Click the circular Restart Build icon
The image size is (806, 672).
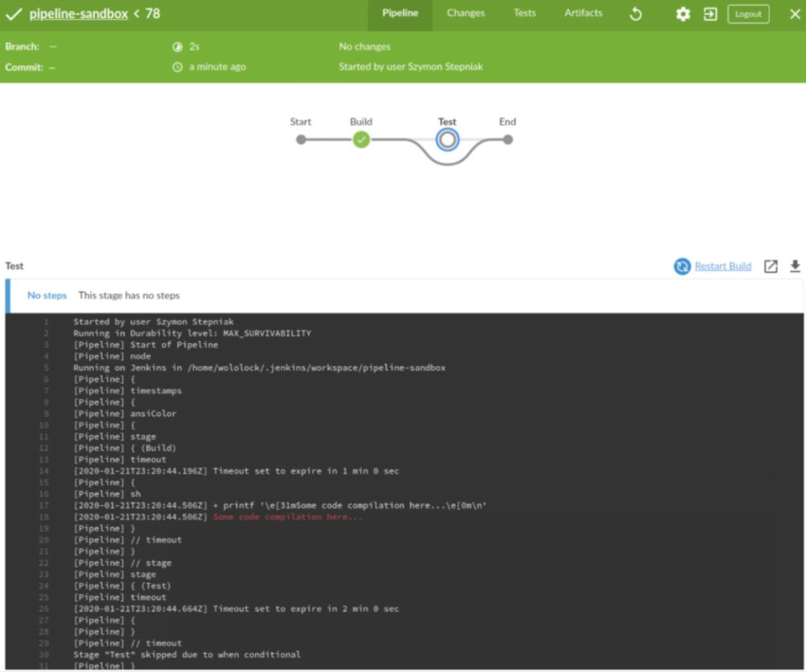click(682, 266)
